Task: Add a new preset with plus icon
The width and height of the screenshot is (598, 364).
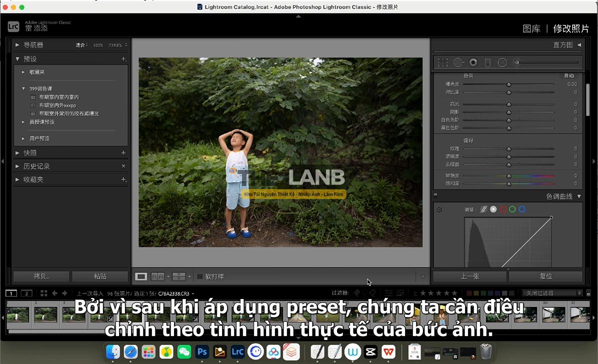Action: point(123,59)
